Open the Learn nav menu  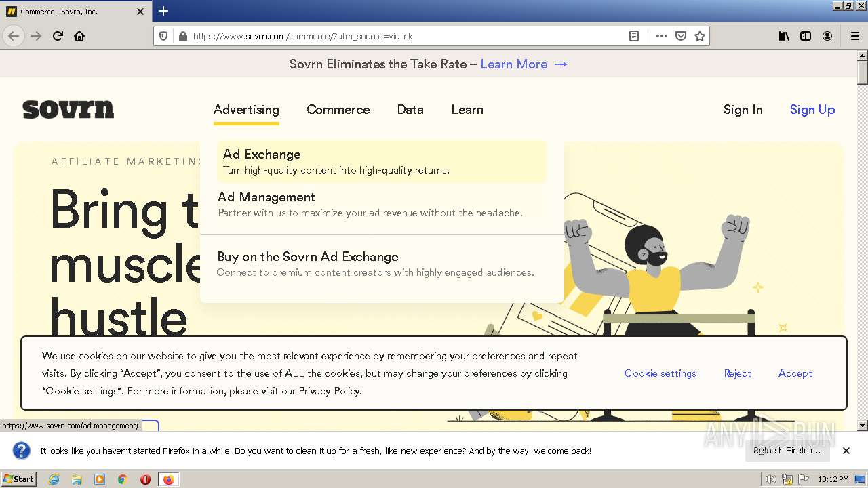coord(467,110)
